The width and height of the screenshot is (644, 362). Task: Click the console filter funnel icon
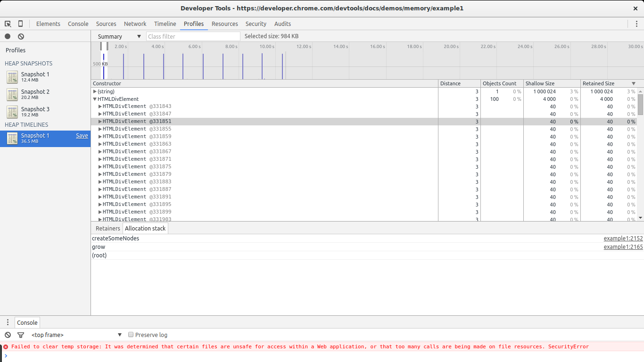tap(21, 335)
